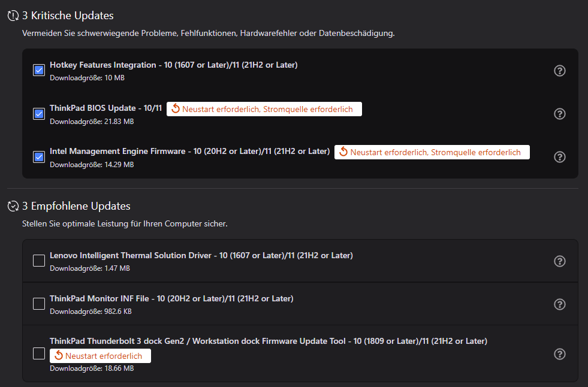Click restart icon in BIOS Update badge
Screen dimensions: 588x387
pyautogui.click(x=176, y=109)
